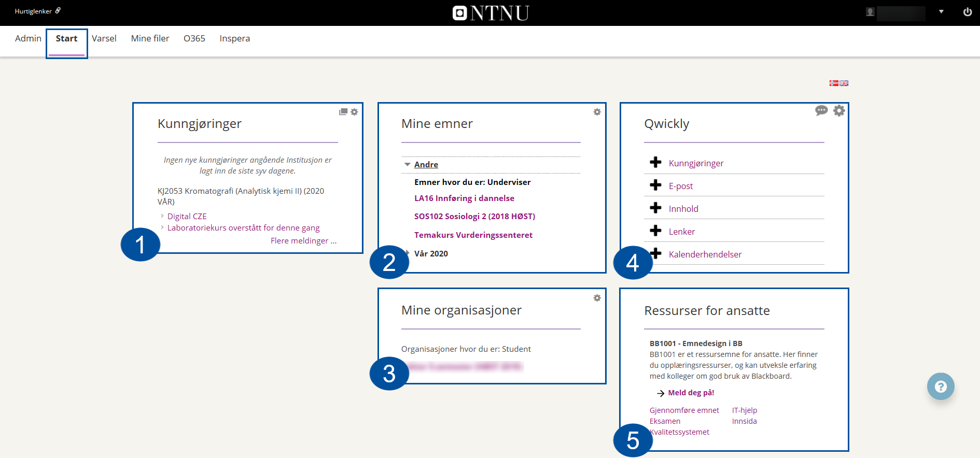Click Flere meldinger link

(x=303, y=240)
